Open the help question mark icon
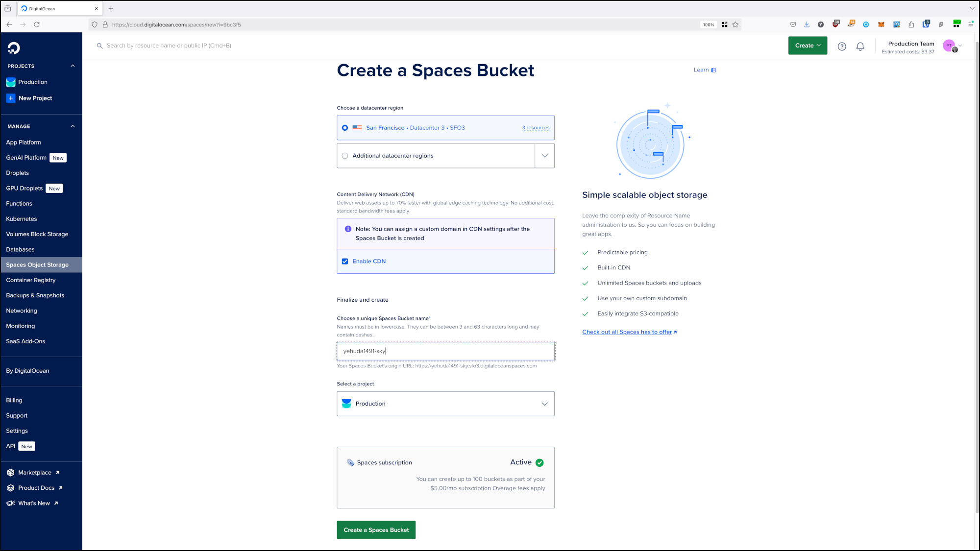Screen dimensions: 980x551 click(x=842, y=46)
